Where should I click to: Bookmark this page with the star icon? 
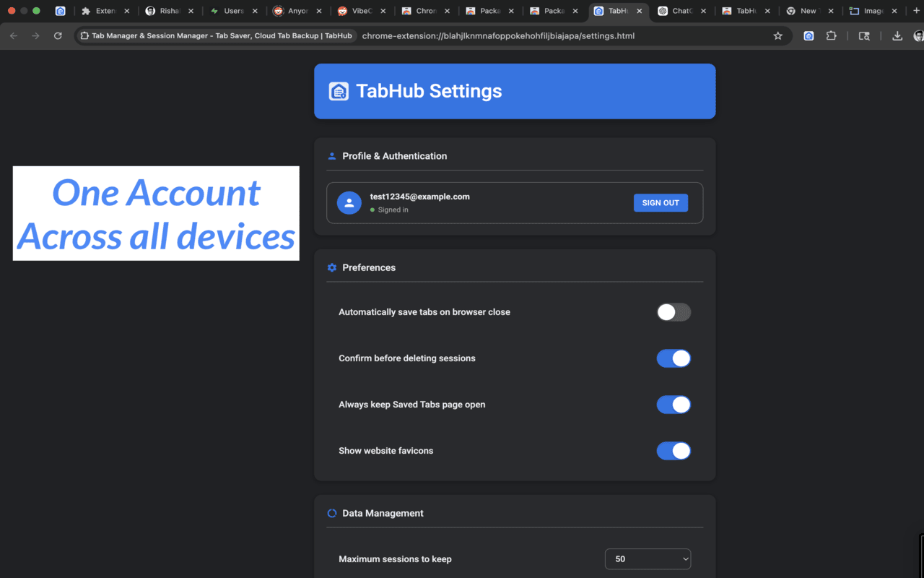click(x=777, y=35)
